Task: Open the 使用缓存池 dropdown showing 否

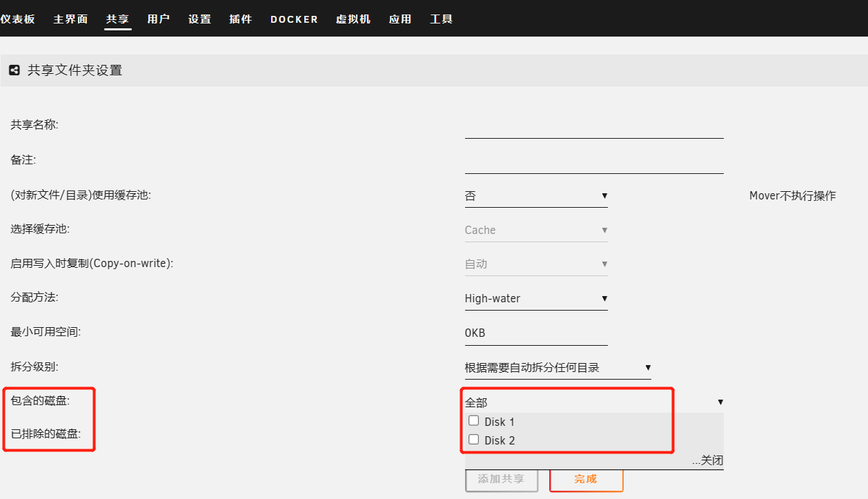Action: point(535,196)
